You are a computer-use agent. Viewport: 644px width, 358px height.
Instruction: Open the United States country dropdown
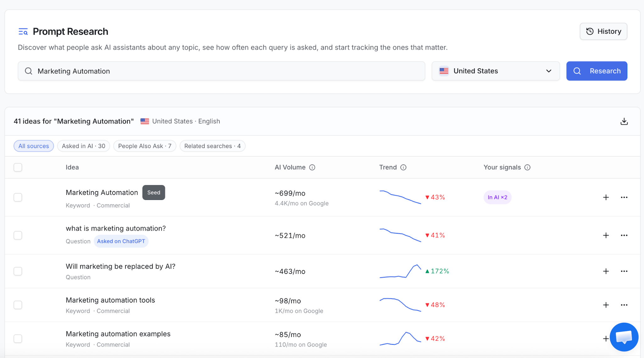[x=496, y=71]
